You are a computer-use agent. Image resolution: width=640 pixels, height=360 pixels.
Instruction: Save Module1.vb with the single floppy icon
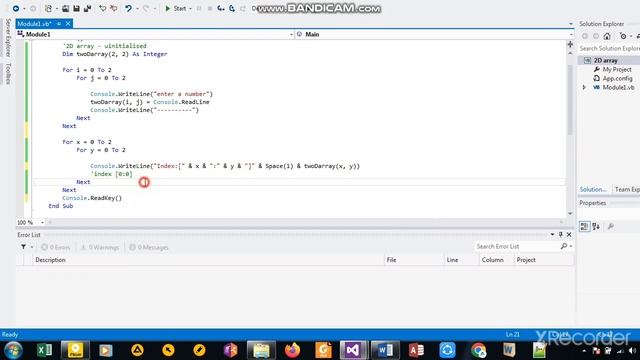[76, 8]
